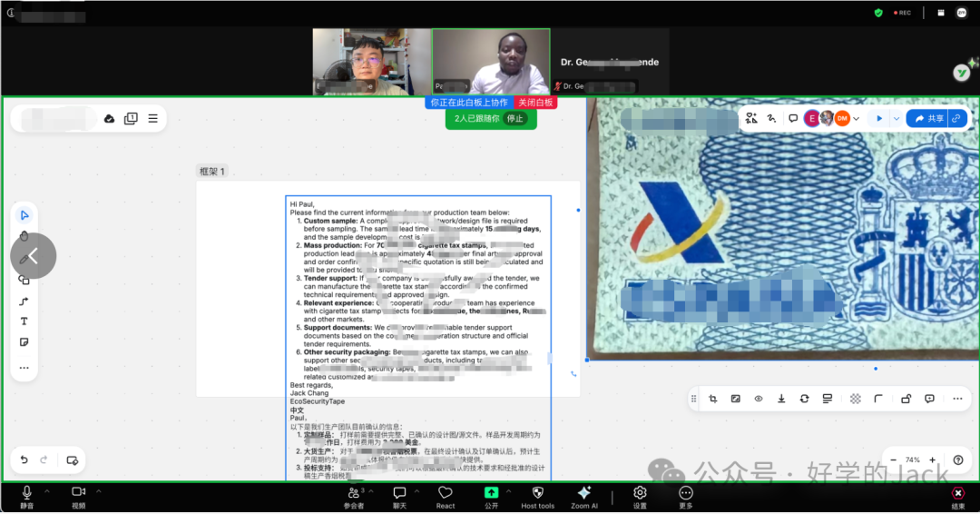Open the whiteboard comments icon
980x514 pixels.
coord(793,118)
